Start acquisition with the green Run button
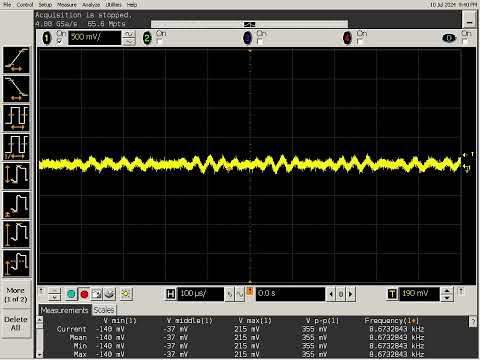 [x=71, y=294]
